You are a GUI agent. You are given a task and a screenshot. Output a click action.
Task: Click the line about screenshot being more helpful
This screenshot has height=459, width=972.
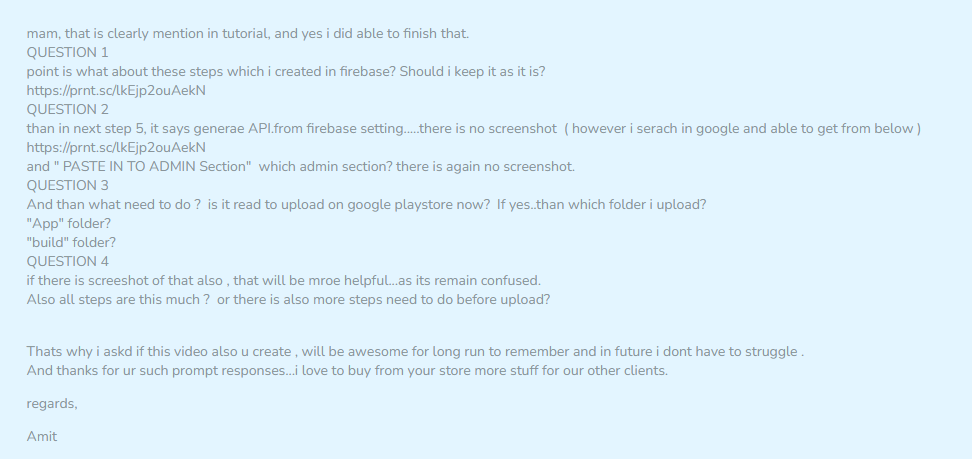284,280
